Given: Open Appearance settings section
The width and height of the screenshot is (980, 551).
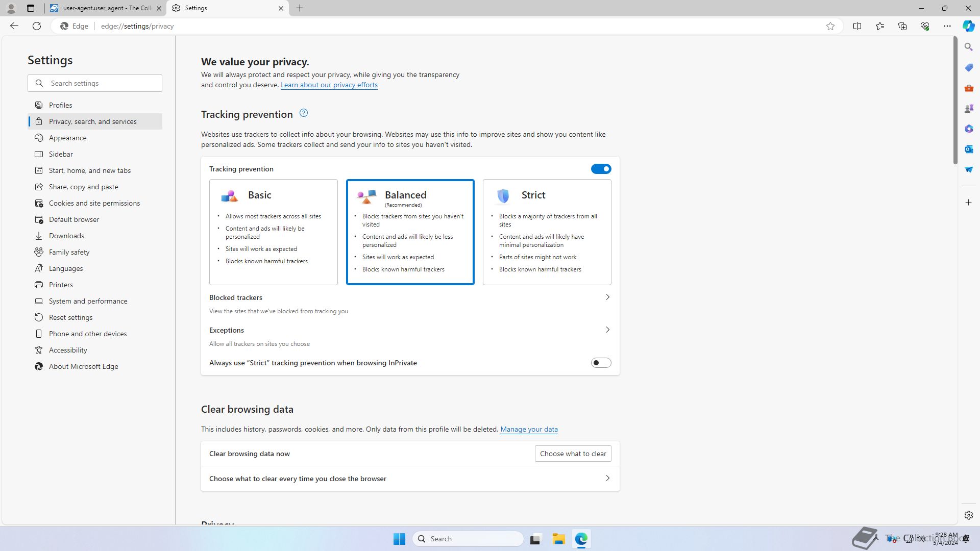Looking at the screenshot, I should (x=67, y=138).
